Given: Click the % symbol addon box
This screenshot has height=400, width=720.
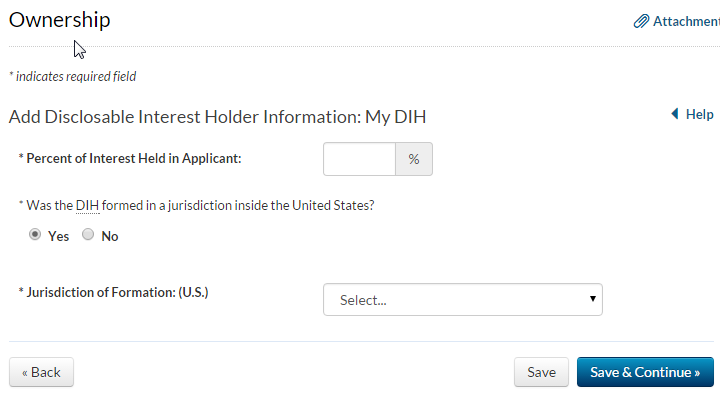Looking at the screenshot, I should 414,159.
